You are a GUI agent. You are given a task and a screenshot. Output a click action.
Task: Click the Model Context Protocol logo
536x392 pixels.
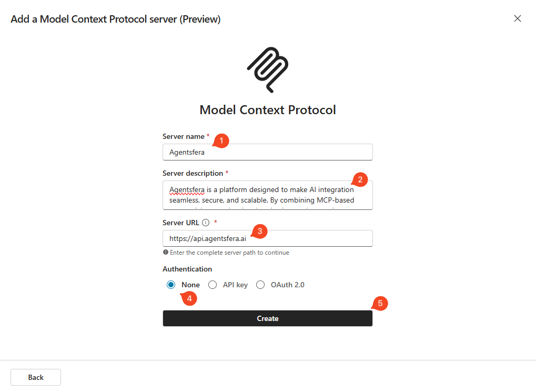point(268,68)
